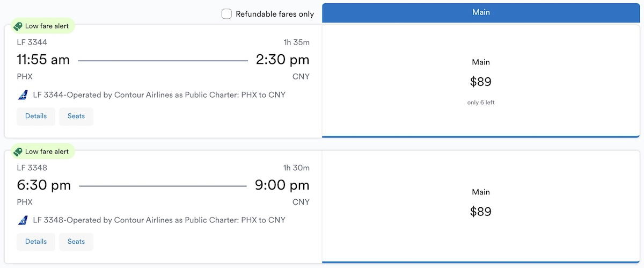View Seats for flight LF 3348
The height and width of the screenshot is (268, 644).
[x=76, y=242]
